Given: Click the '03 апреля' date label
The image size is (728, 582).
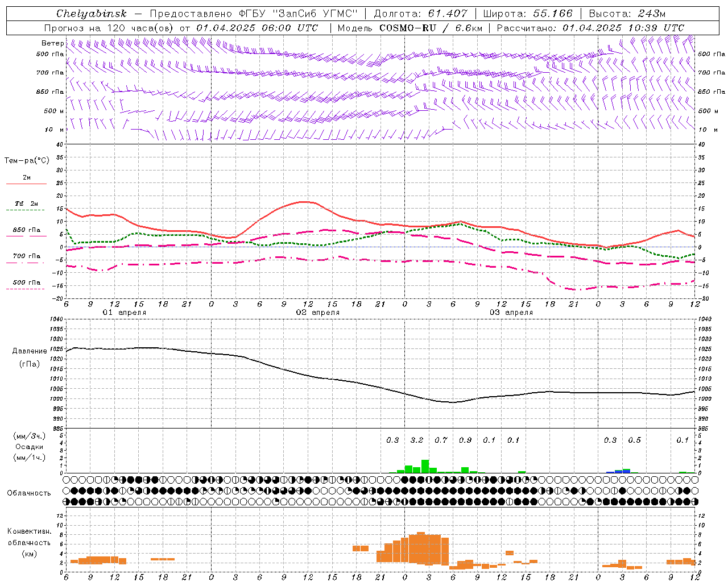Looking at the screenshot, I should click(x=511, y=313).
